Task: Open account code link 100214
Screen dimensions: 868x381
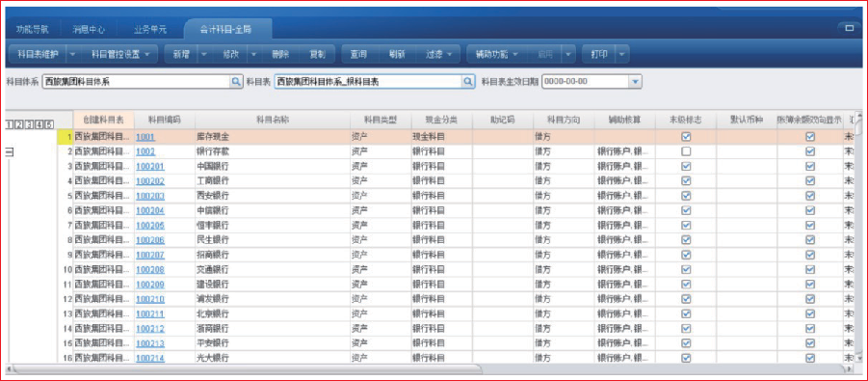Action: coord(150,358)
